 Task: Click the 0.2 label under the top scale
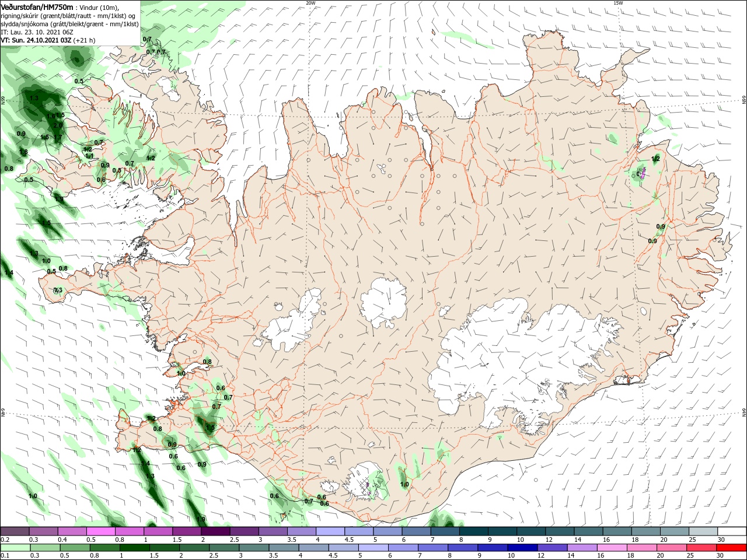[5, 540]
